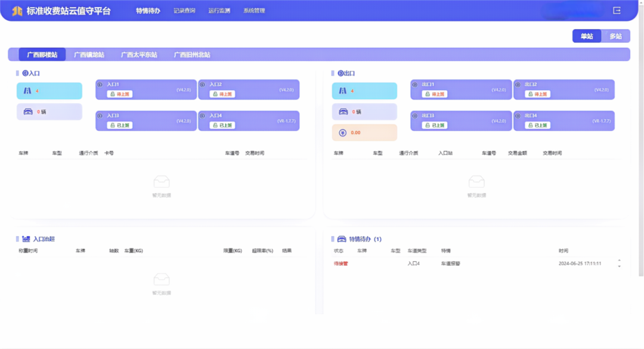Click the 特情待办 section car icon

click(342, 239)
